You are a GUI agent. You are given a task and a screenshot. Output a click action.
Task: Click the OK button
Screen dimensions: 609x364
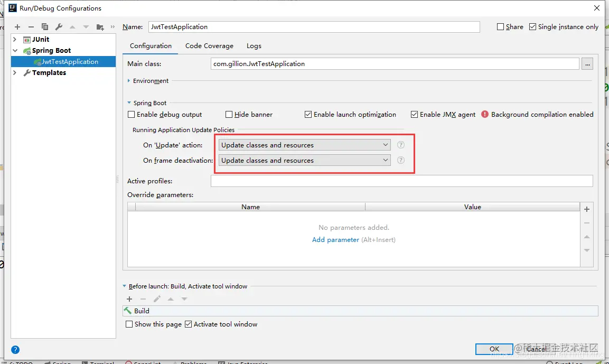(494, 349)
